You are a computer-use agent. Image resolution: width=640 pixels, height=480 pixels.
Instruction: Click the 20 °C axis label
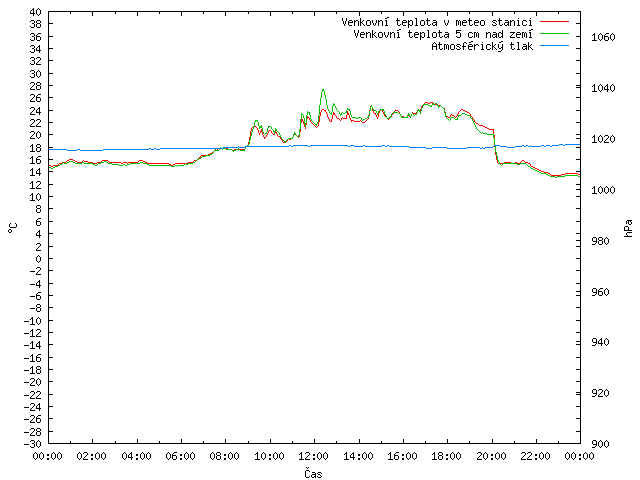pos(36,135)
